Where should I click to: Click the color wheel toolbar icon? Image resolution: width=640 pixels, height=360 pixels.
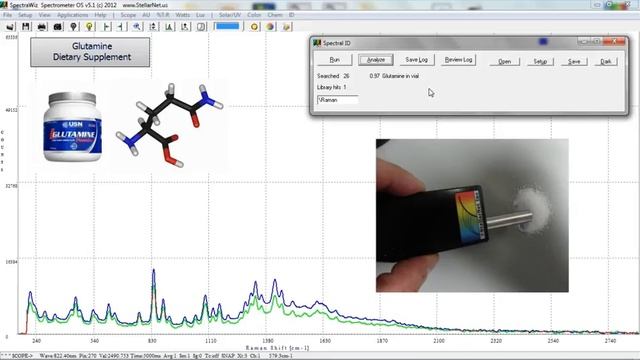pos(270,27)
